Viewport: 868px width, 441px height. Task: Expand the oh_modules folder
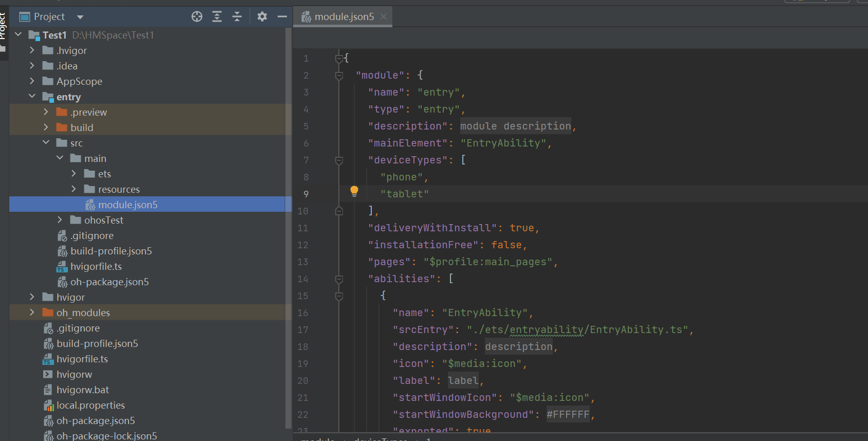tap(32, 312)
